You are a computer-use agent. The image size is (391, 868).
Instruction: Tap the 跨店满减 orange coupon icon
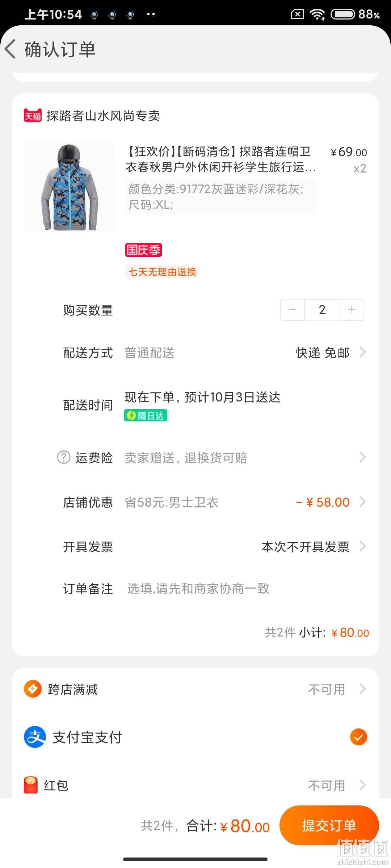[x=33, y=689]
